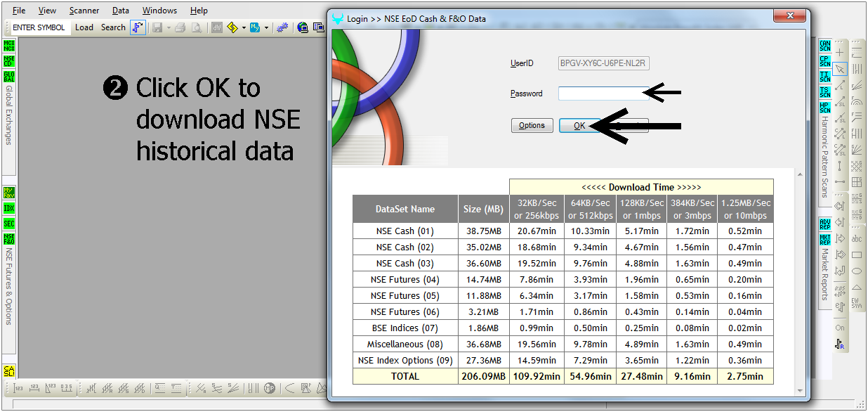Open the Scanner menu

click(84, 11)
